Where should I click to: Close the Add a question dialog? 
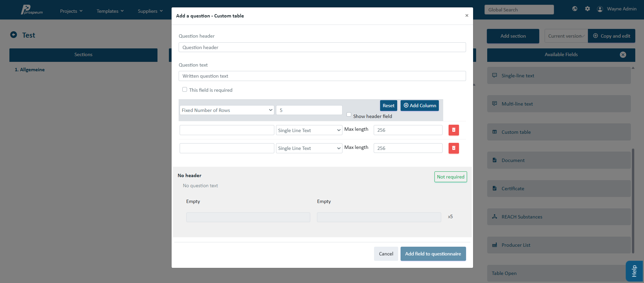(x=467, y=15)
